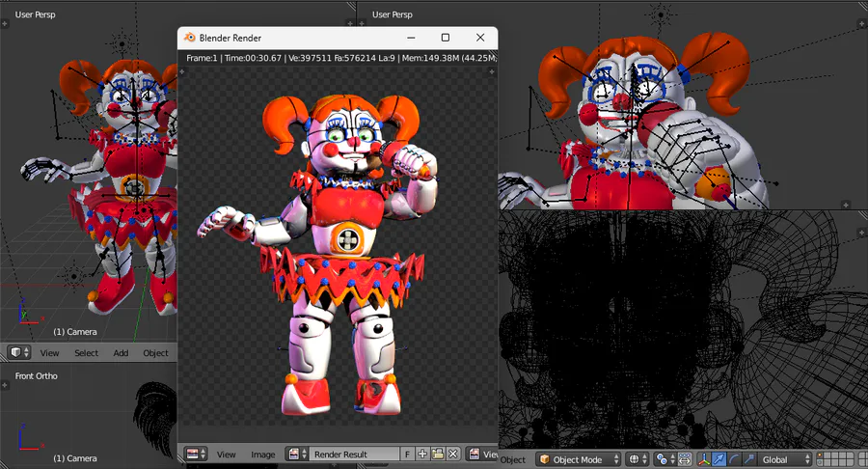Click the plus icon to create new image
This screenshot has height=469, width=868.
[x=422, y=455]
